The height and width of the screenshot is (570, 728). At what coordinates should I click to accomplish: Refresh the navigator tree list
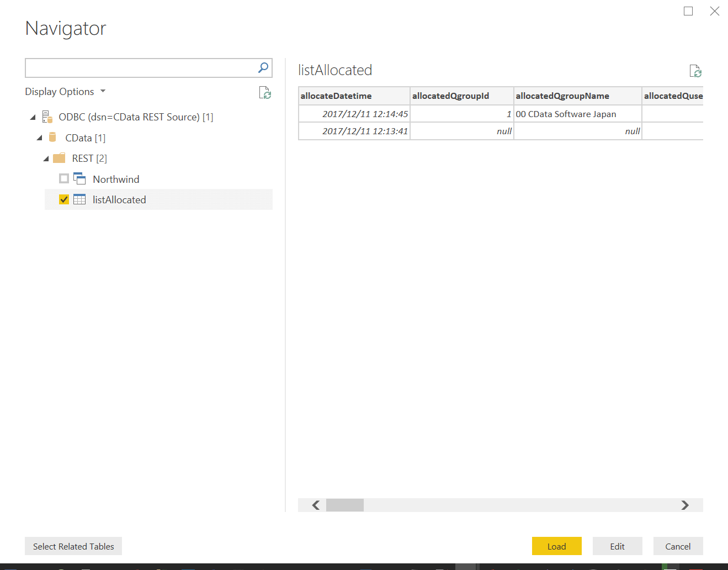[x=265, y=93]
